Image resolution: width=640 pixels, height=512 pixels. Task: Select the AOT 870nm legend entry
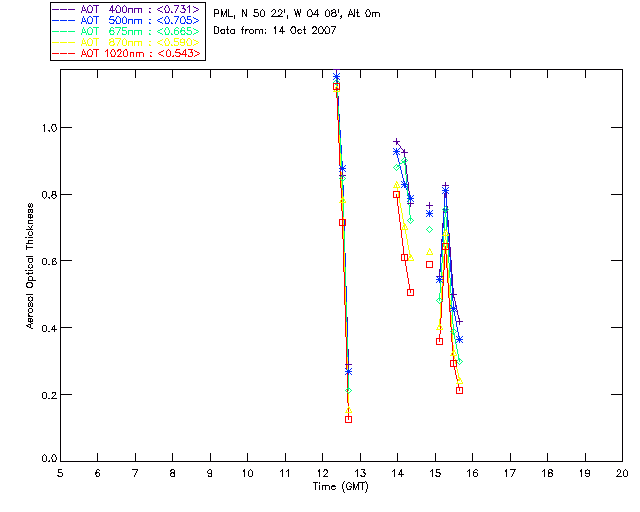point(127,42)
